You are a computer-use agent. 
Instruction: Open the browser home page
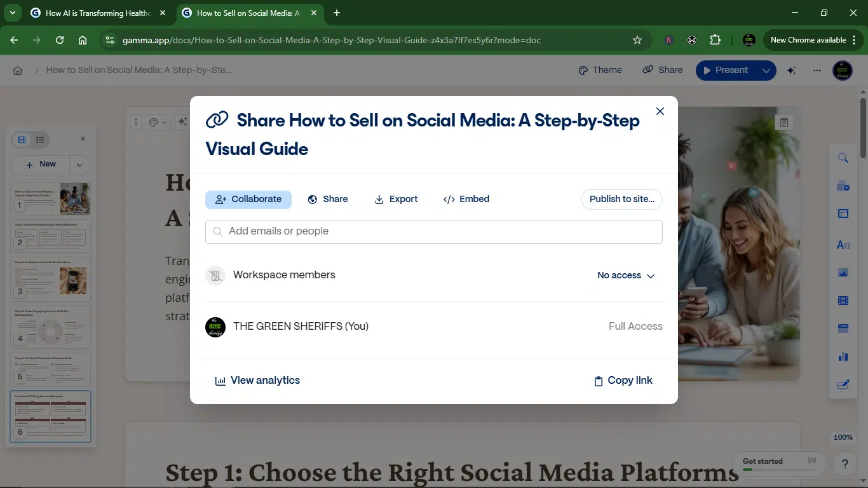pos(83,40)
